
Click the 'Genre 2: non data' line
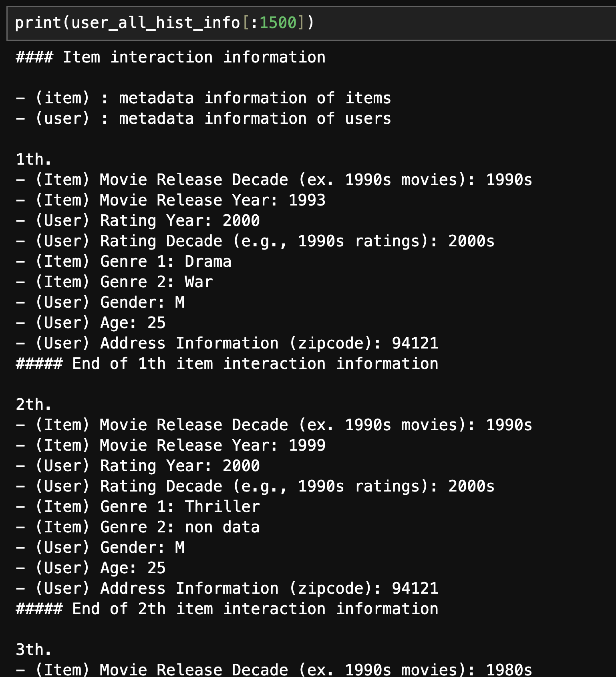[138, 527]
